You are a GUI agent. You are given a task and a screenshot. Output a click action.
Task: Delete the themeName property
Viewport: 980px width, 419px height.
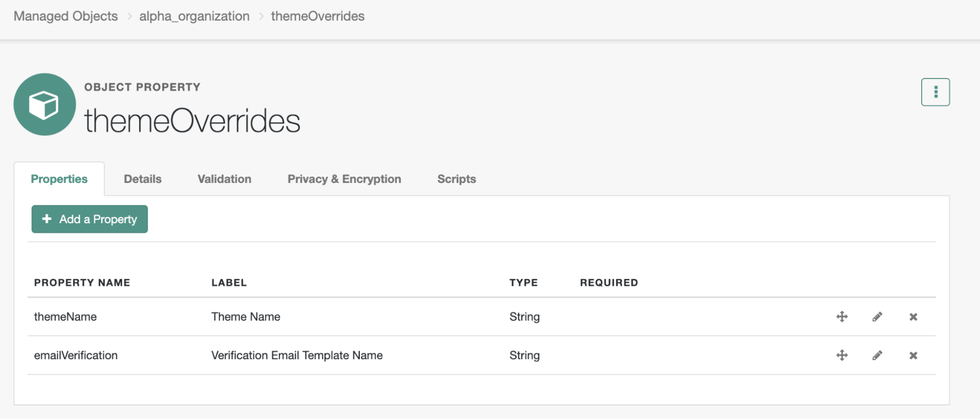(913, 317)
